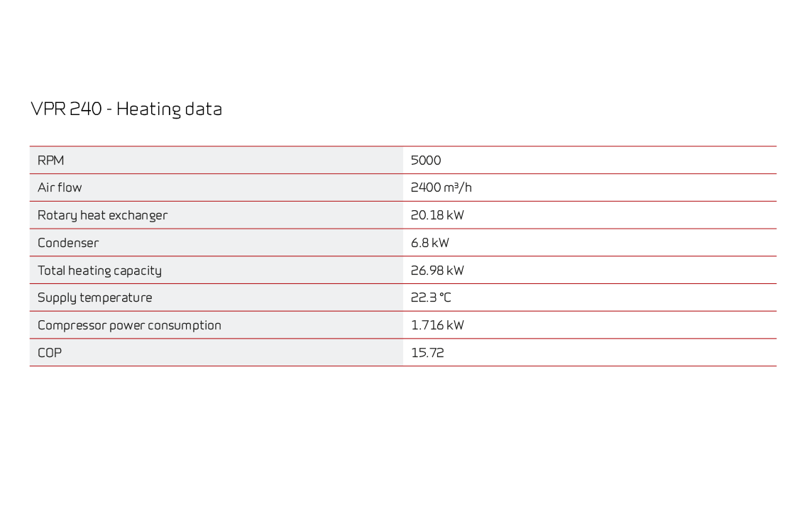812x514 pixels.
Task: Select the COP row label
Action: (50, 353)
